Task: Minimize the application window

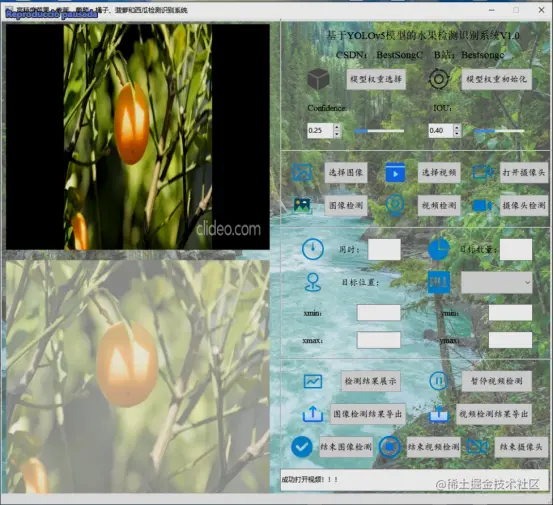Action: 491,10
